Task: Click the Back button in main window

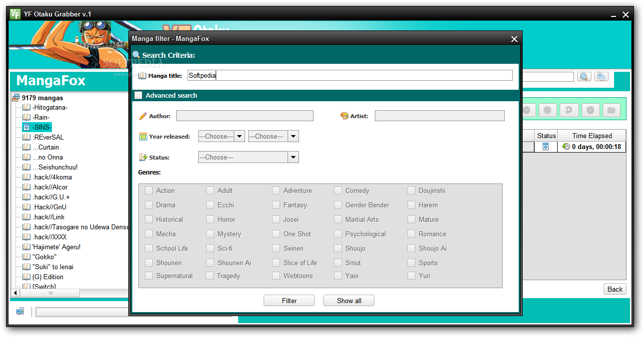Action: tap(615, 289)
